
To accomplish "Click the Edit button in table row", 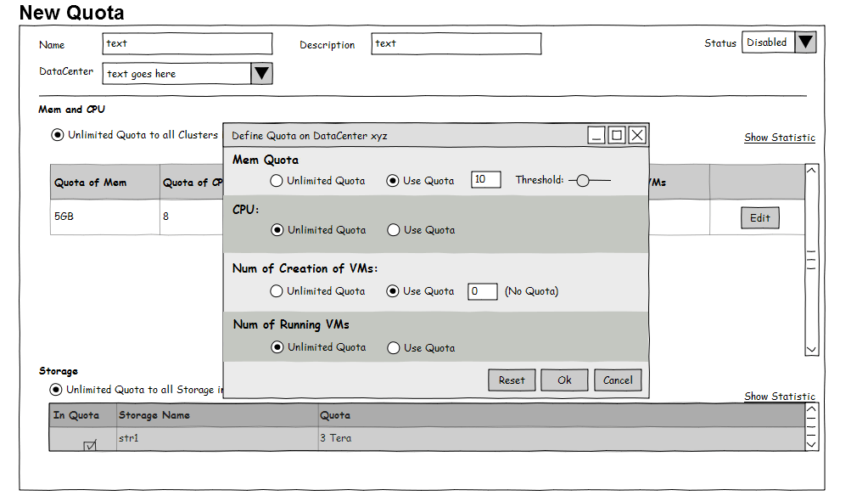I will coord(759,218).
